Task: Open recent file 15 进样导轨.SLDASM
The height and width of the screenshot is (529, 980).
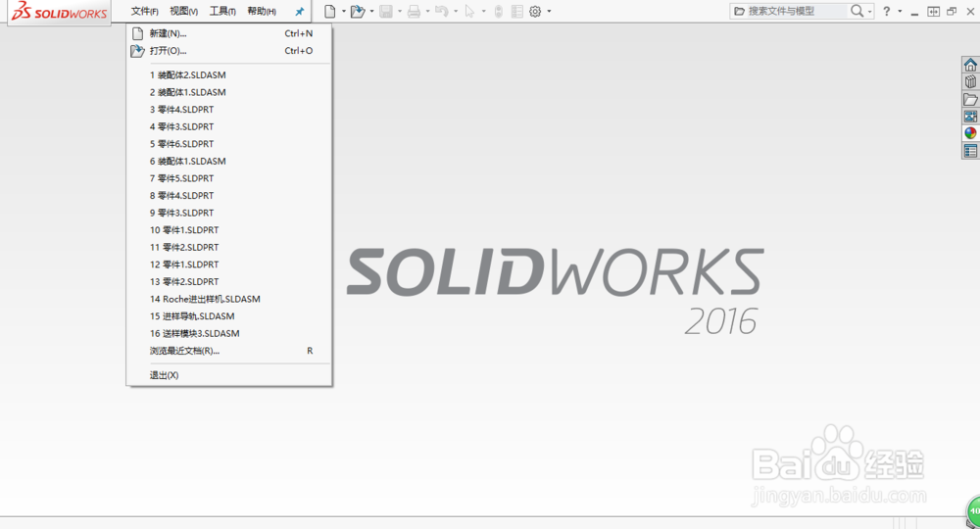Action: click(228, 316)
